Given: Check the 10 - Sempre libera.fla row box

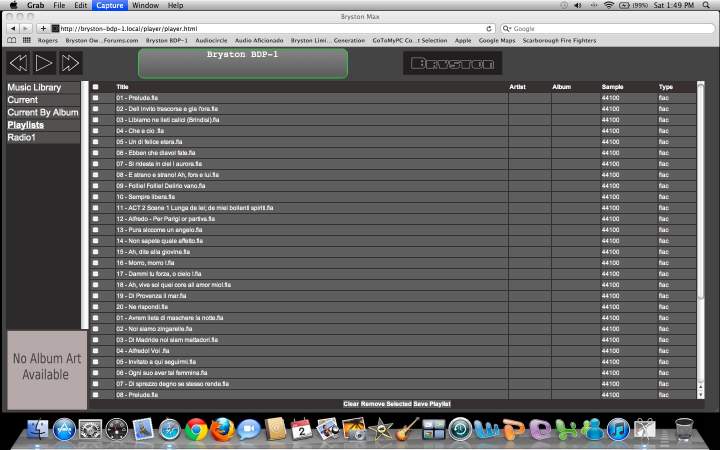Looking at the screenshot, I should [96, 197].
